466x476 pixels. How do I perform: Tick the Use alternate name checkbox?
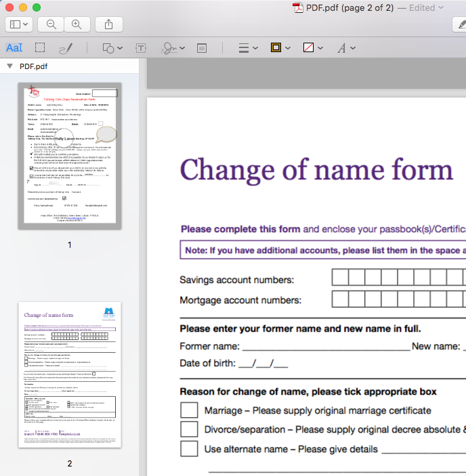(x=189, y=448)
